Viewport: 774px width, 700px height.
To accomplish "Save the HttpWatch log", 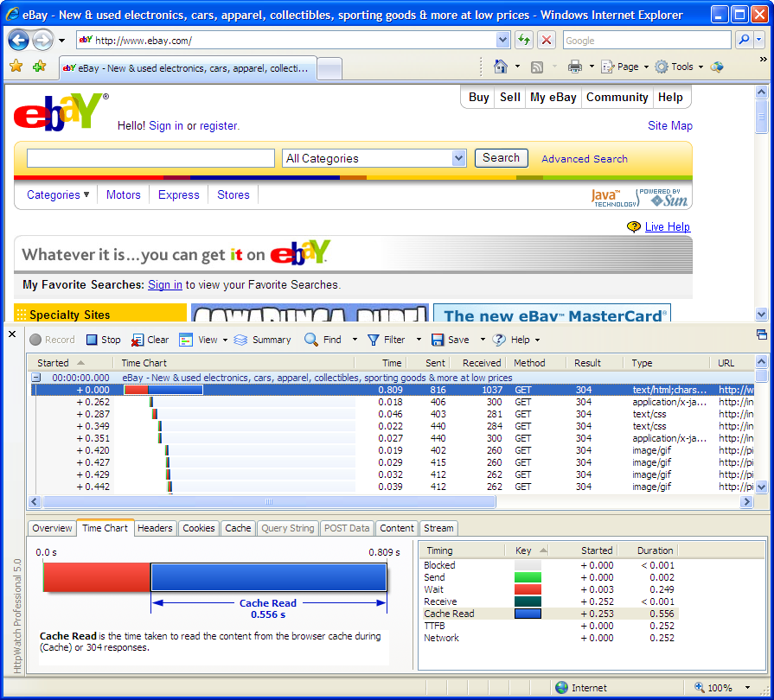I will [x=450, y=340].
